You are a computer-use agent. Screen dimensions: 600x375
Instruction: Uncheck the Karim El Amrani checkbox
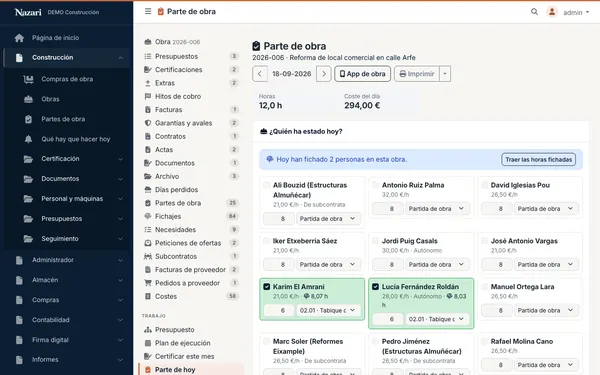(267, 287)
